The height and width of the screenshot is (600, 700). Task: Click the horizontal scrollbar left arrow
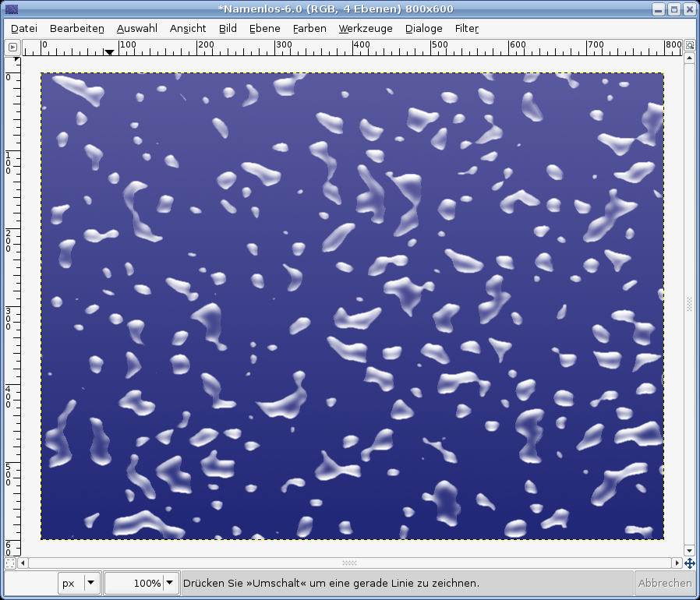(x=23, y=563)
